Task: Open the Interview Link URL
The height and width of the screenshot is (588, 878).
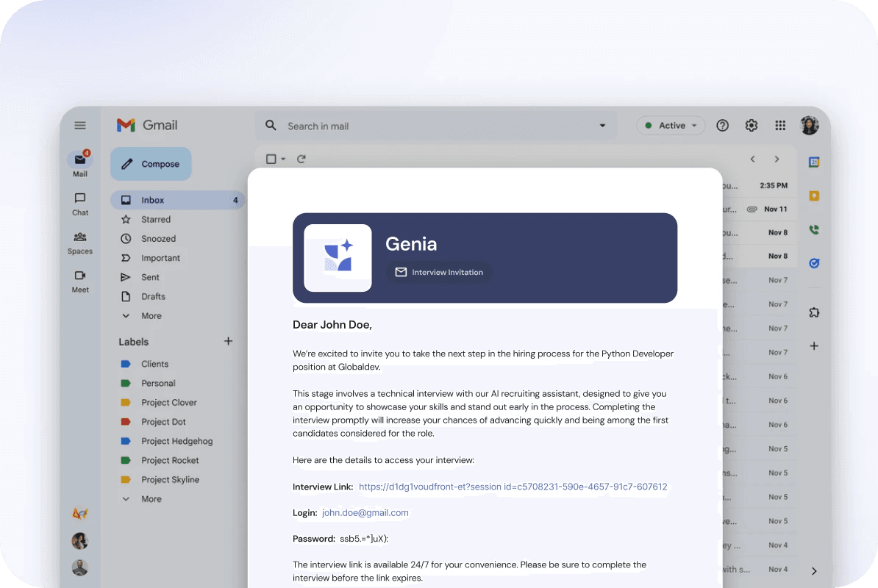Action: pos(513,487)
